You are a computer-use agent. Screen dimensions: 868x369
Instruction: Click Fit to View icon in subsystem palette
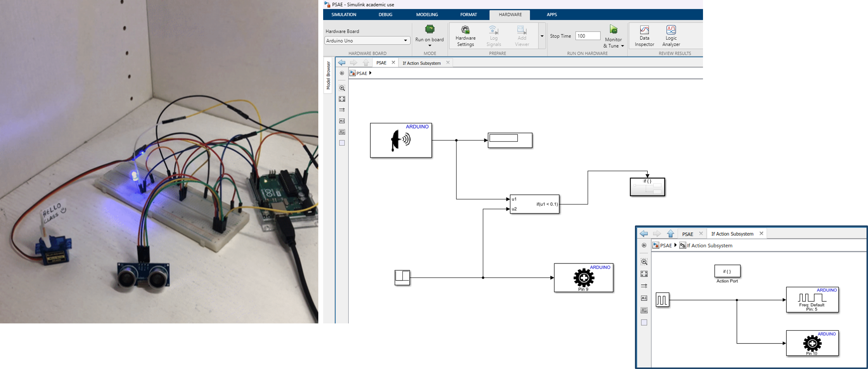[x=644, y=274]
